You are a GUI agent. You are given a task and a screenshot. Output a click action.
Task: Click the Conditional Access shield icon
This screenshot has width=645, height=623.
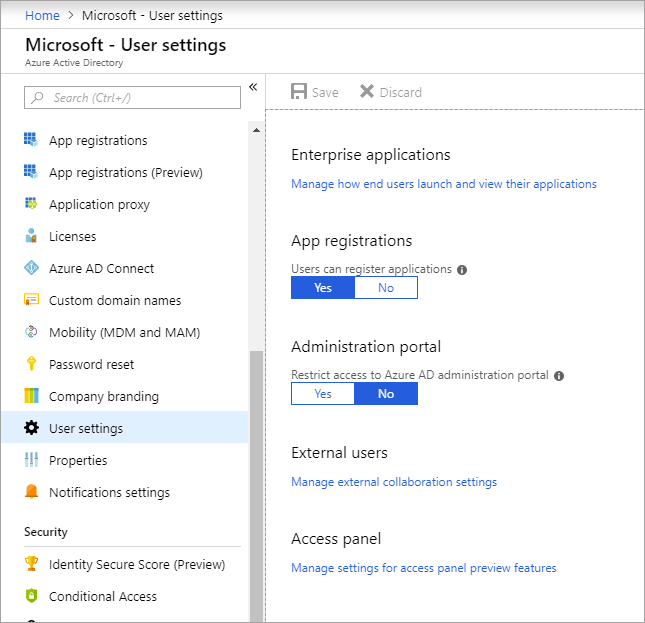[x=31, y=595]
